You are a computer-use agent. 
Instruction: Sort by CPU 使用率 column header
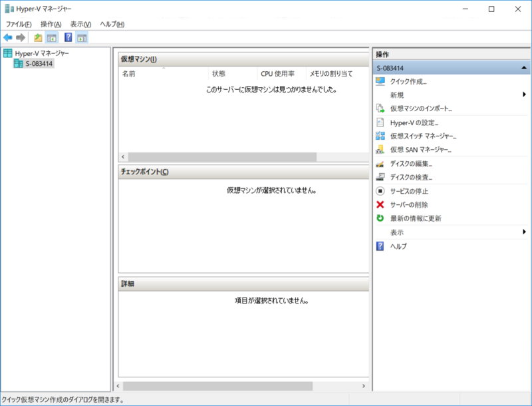pos(281,73)
